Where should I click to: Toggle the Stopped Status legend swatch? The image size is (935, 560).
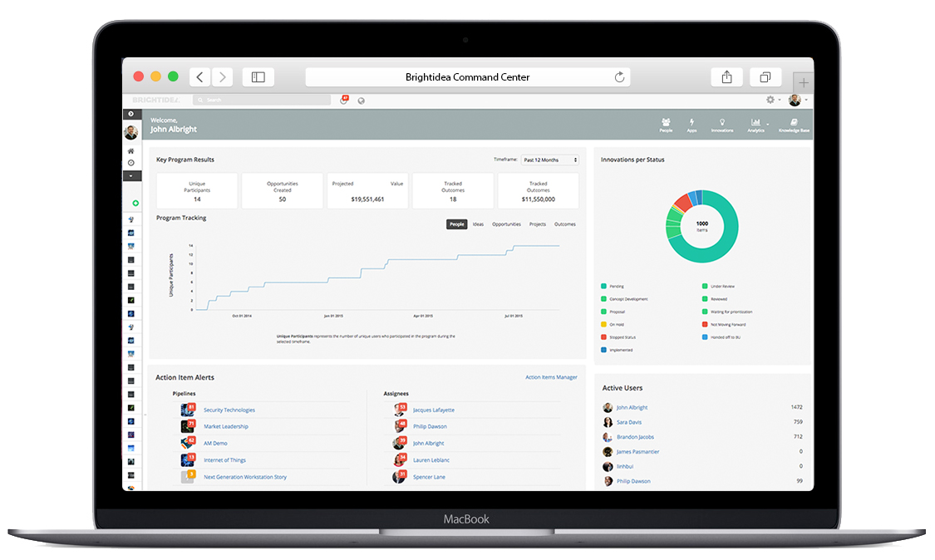click(x=603, y=337)
